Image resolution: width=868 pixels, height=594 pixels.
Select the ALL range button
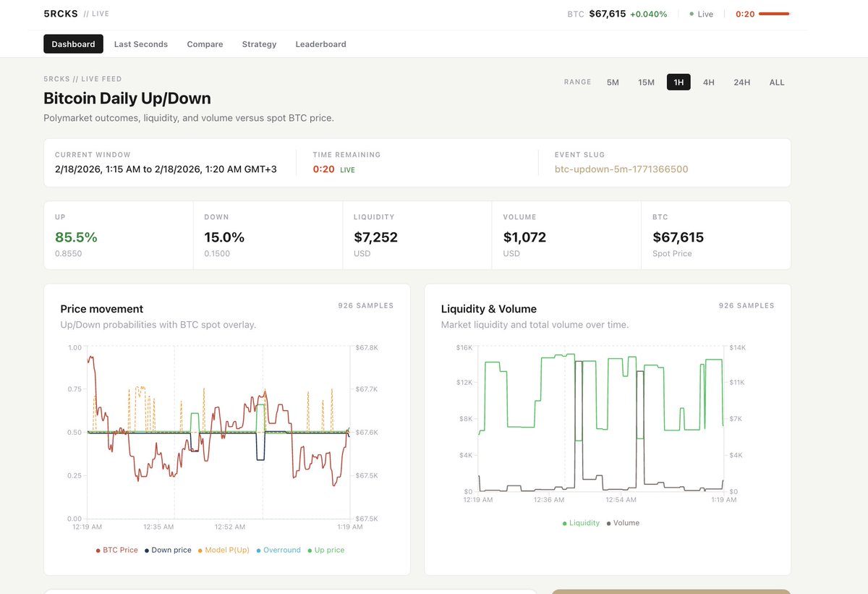777,82
